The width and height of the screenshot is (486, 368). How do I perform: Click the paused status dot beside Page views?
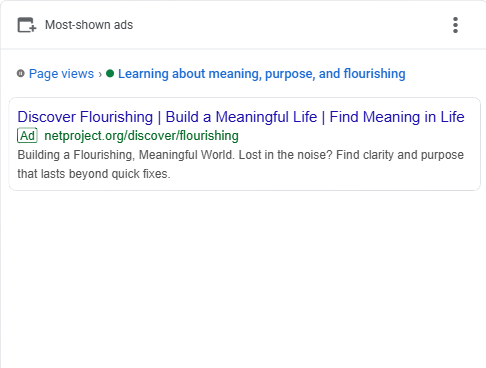pyautogui.click(x=21, y=73)
